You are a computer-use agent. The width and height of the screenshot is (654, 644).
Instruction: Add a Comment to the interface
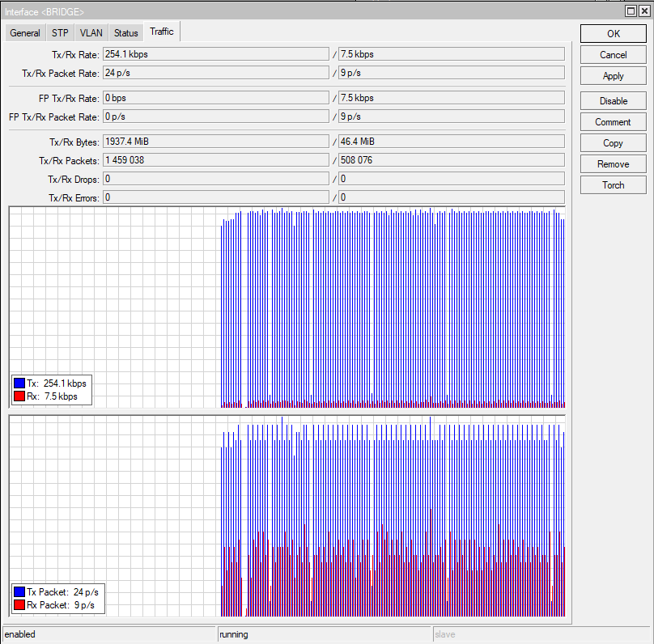click(x=613, y=122)
